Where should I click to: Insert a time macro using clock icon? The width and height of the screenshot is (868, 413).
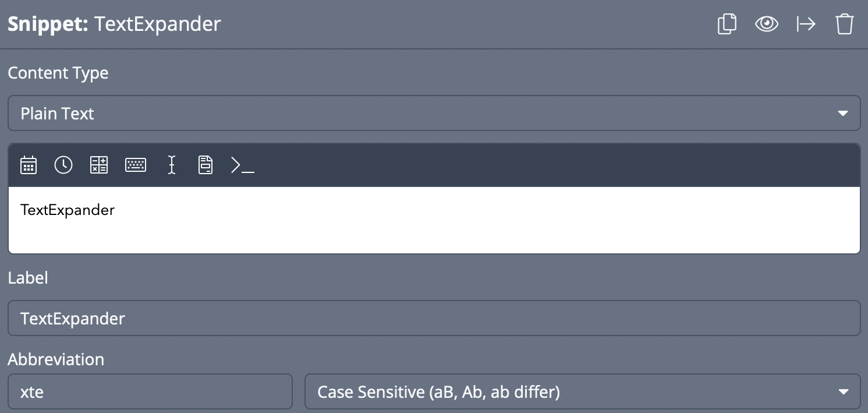[63, 165]
